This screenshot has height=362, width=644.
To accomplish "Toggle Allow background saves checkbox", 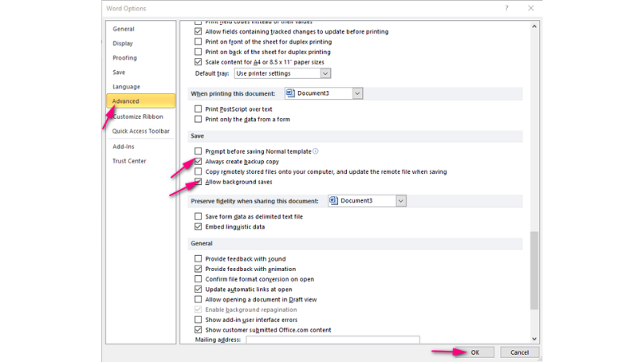I will pyautogui.click(x=199, y=182).
